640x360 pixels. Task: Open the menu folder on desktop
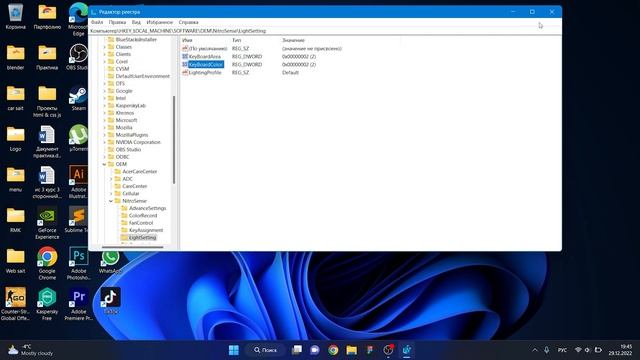pyautogui.click(x=15, y=179)
